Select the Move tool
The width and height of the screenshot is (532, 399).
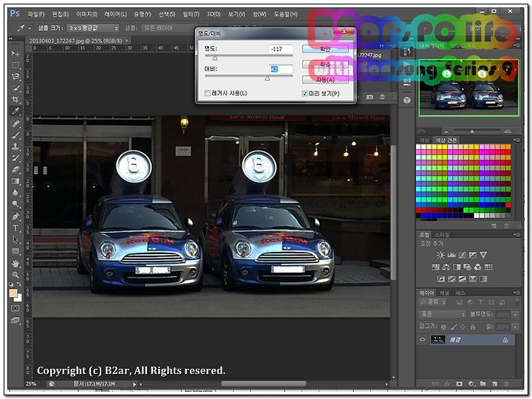point(16,54)
